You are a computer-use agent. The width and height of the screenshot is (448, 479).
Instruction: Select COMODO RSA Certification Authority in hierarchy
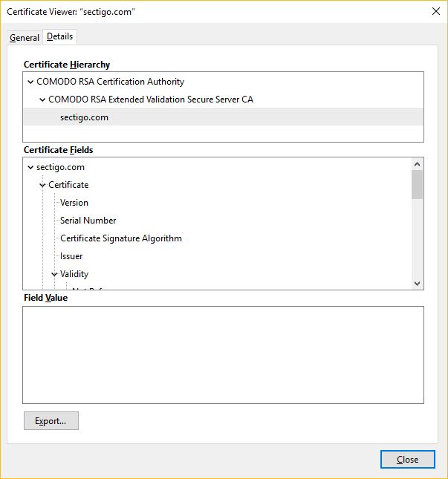tap(110, 82)
